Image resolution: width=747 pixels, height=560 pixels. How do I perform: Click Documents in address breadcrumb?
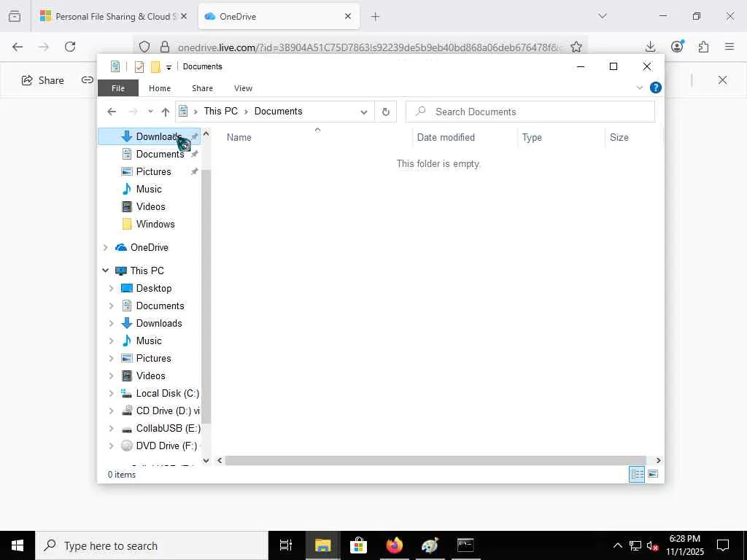tap(278, 111)
